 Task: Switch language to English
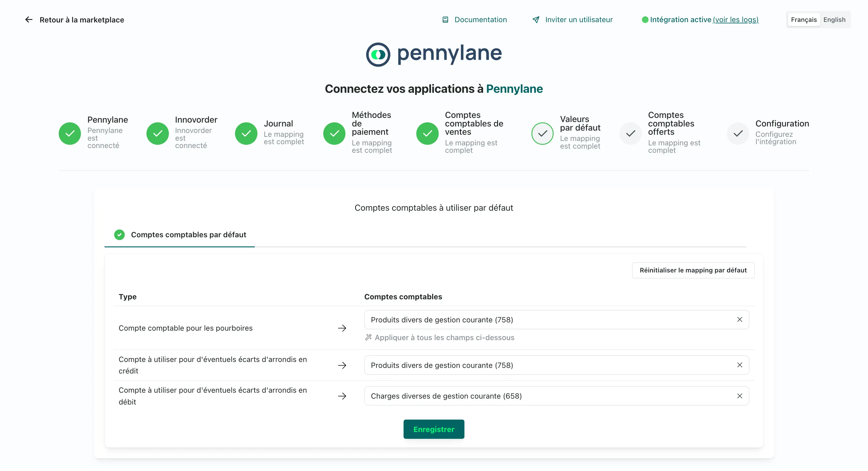tap(834, 20)
